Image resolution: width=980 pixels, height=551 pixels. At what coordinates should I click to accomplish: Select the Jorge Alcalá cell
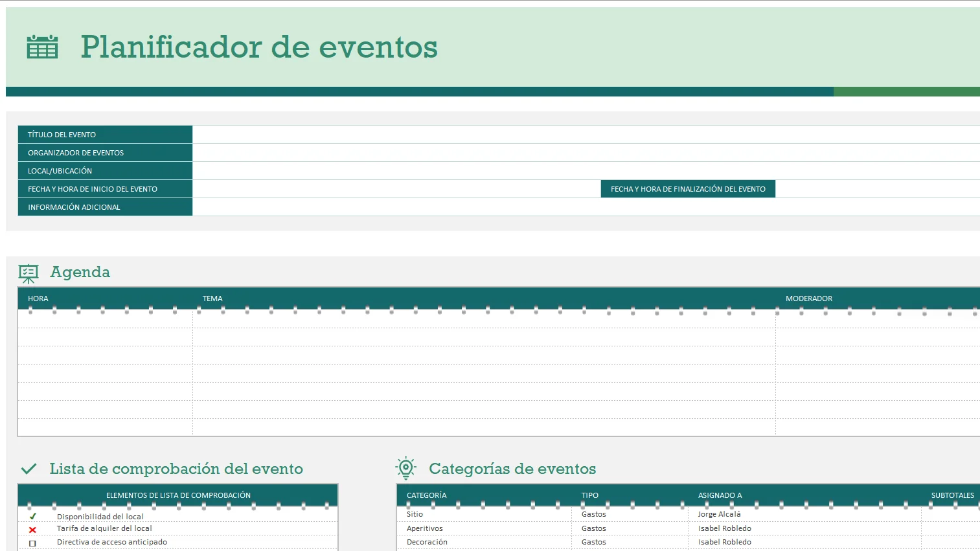pyautogui.click(x=720, y=514)
